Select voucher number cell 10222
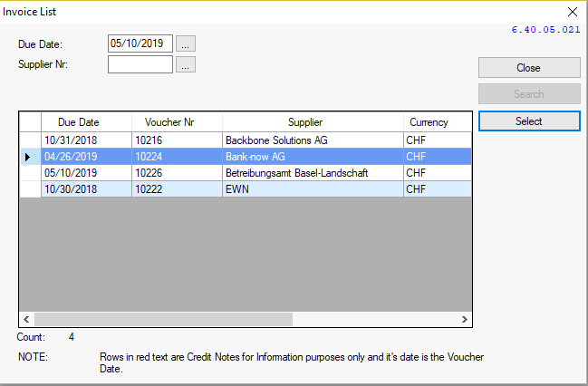This screenshot has width=588, height=386. [x=177, y=189]
